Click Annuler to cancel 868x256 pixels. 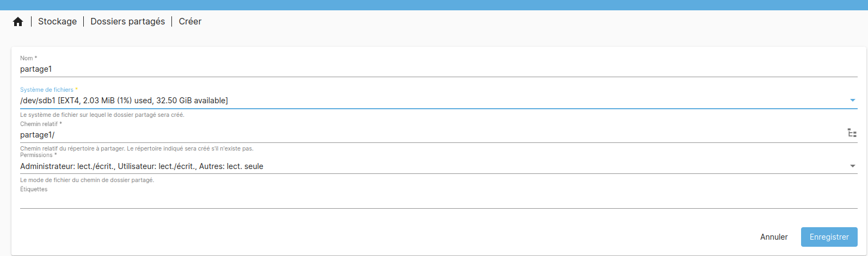click(773, 237)
